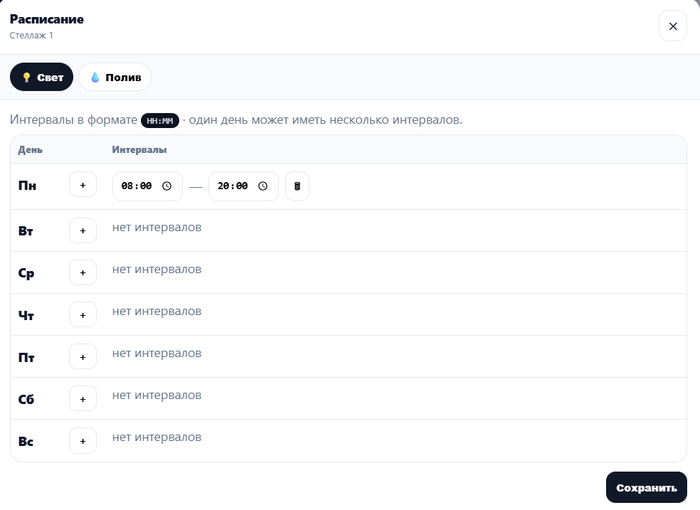Switch to the Полив tab
Viewport: 700px width, 510px height.
click(115, 77)
